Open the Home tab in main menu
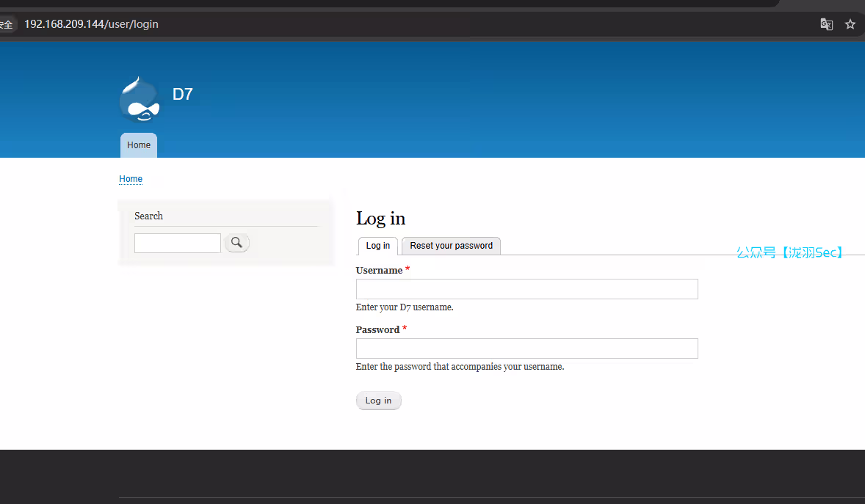 click(139, 145)
